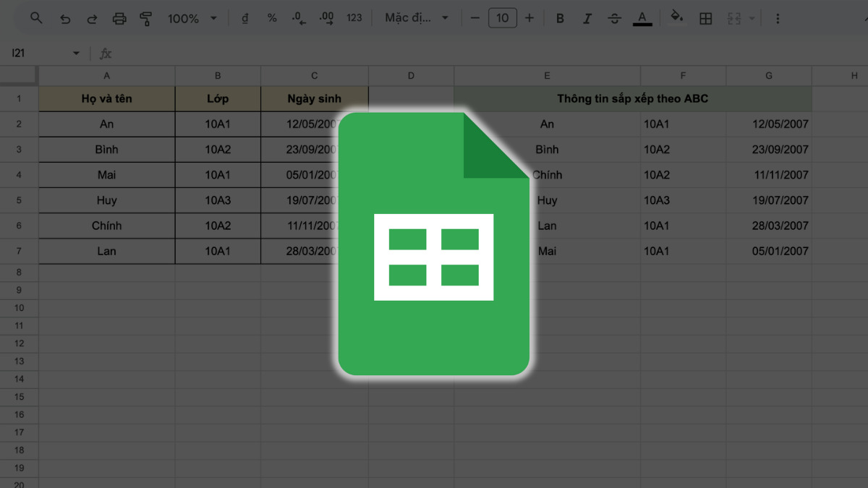The width and height of the screenshot is (868, 488).
Task: Open the text color picker
Action: pos(642,17)
